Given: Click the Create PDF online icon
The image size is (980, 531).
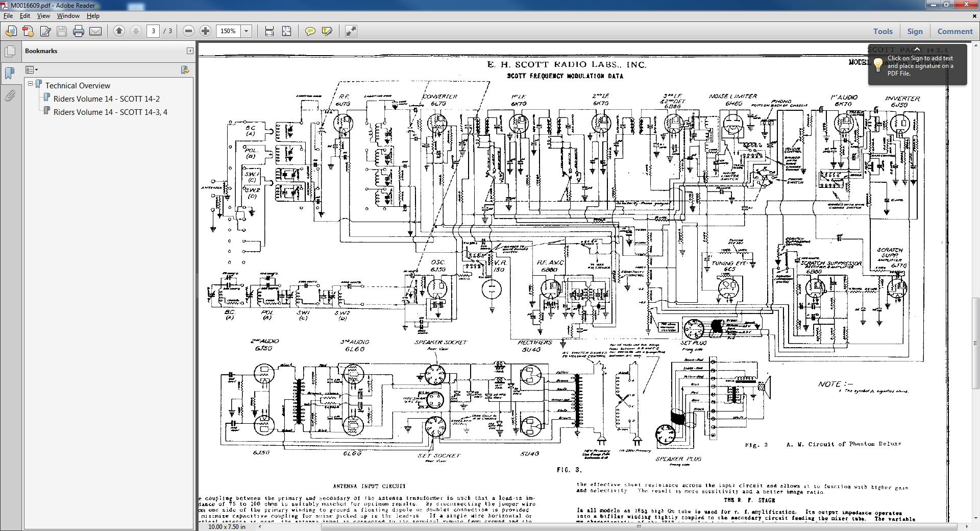Looking at the screenshot, I should tap(11, 31).
